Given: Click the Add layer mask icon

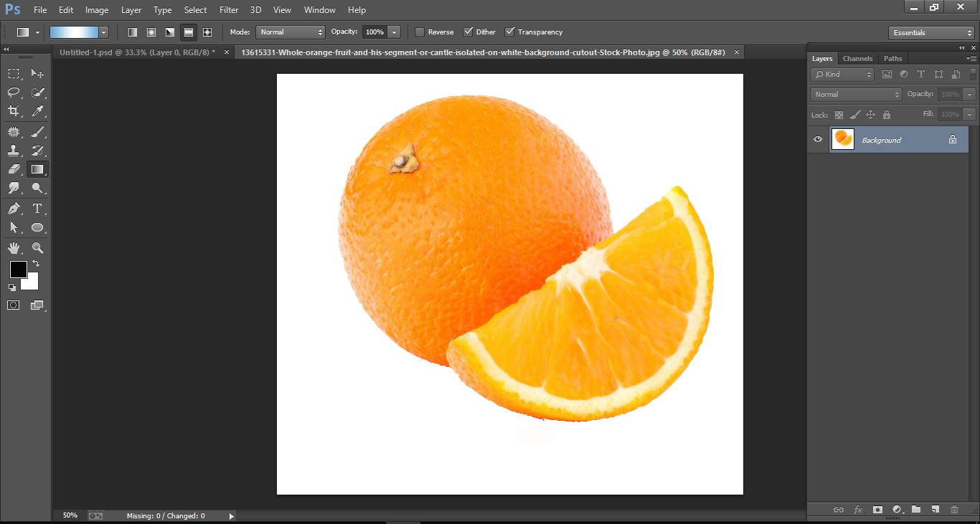Looking at the screenshot, I should coord(877,510).
